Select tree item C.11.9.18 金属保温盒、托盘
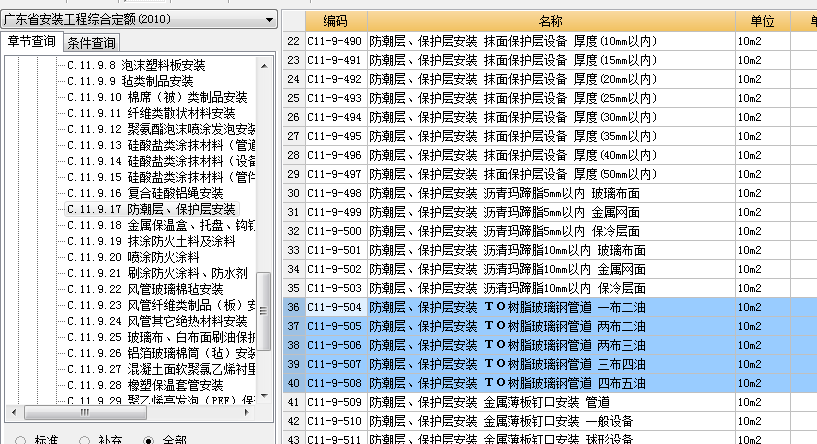Screen dimensions: 817x444 point(161,226)
